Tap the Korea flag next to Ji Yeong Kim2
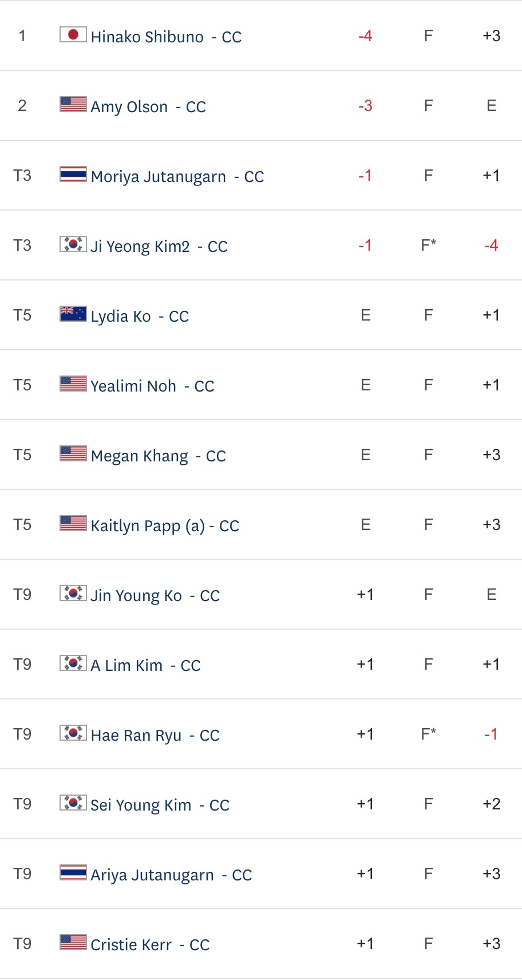 coord(73,244)
